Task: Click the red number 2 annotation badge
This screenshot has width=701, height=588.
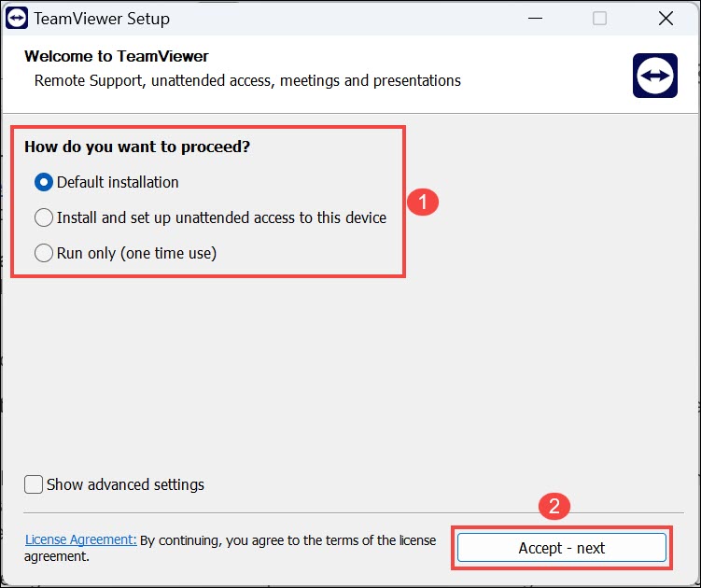Action: (x=554, y=507)
